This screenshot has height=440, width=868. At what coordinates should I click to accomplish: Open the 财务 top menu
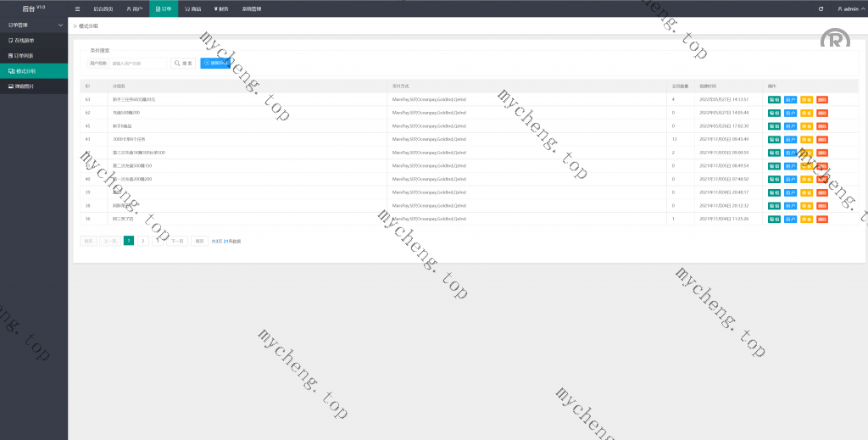click(x=221, y=8)
